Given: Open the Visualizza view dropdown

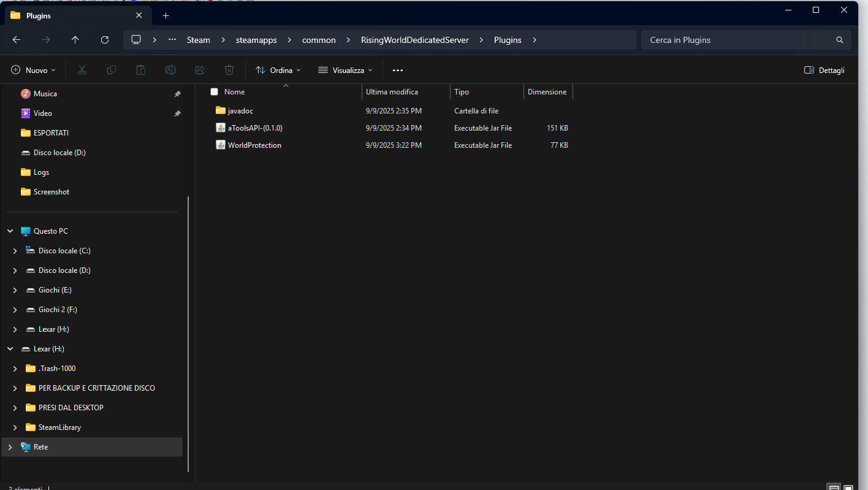Looking at the screenshot, I should [345, 71].
